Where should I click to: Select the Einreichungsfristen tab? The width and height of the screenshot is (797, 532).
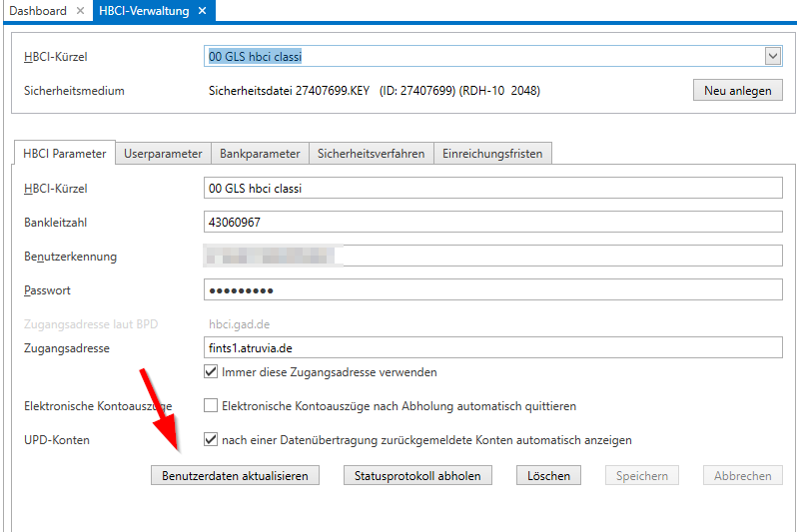493,154
